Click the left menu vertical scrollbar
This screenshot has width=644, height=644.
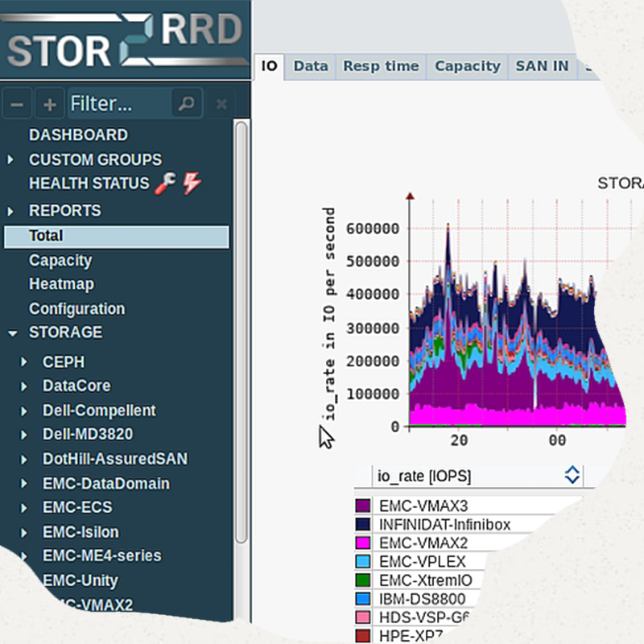tap(242, 332)
